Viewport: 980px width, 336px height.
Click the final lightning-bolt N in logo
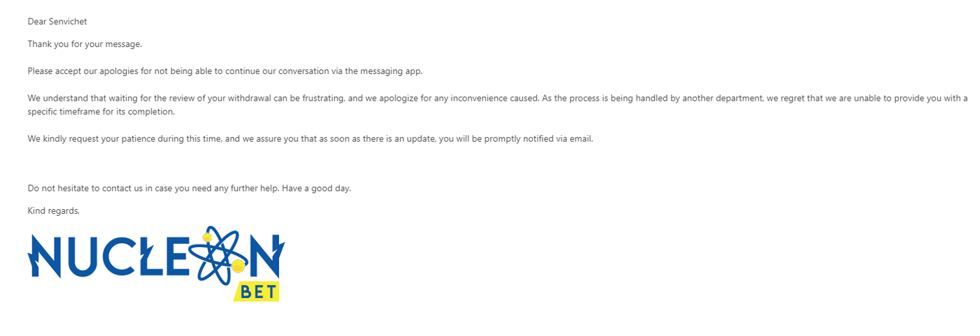click(267, 255)
